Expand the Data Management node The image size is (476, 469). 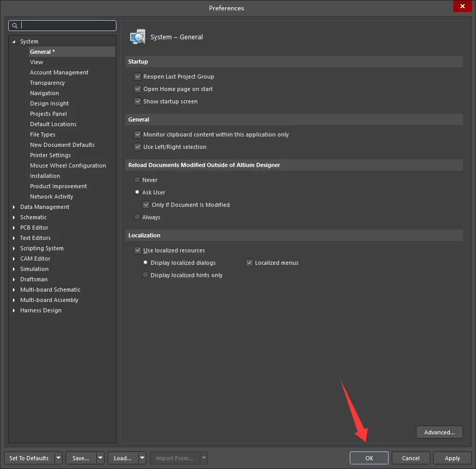pos(13,207)
